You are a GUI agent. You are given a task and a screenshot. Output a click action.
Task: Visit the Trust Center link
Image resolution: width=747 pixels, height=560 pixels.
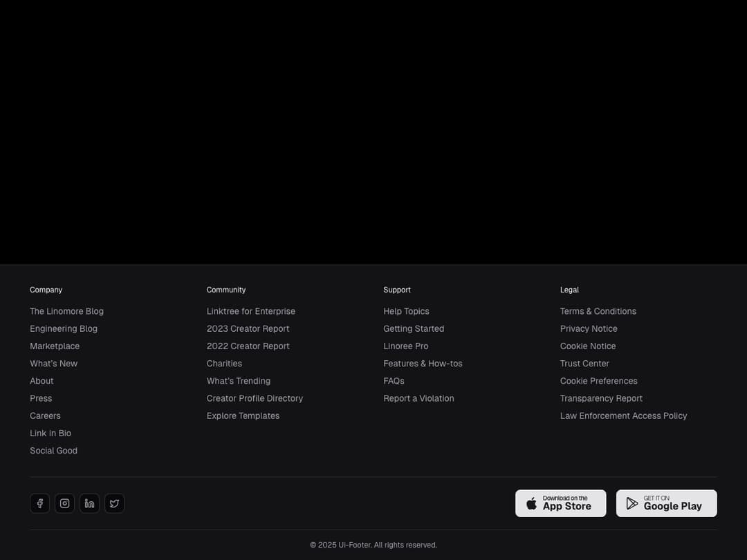point(585,364)
